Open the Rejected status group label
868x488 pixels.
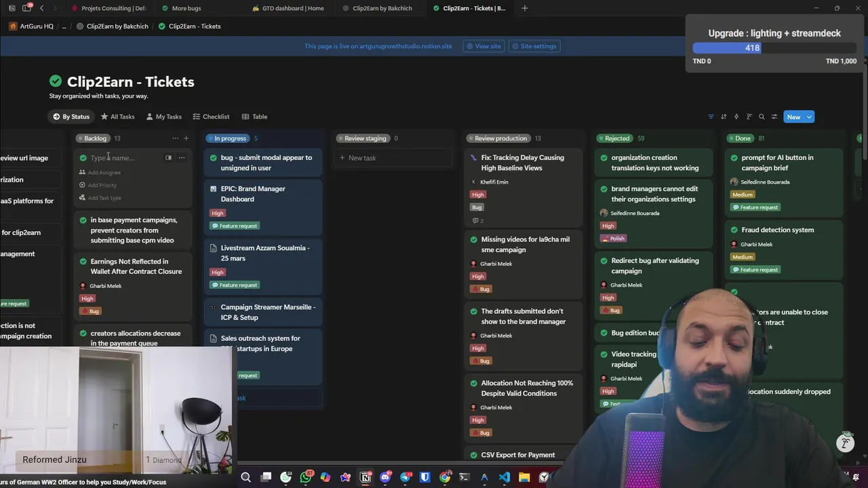click(614, 138)
